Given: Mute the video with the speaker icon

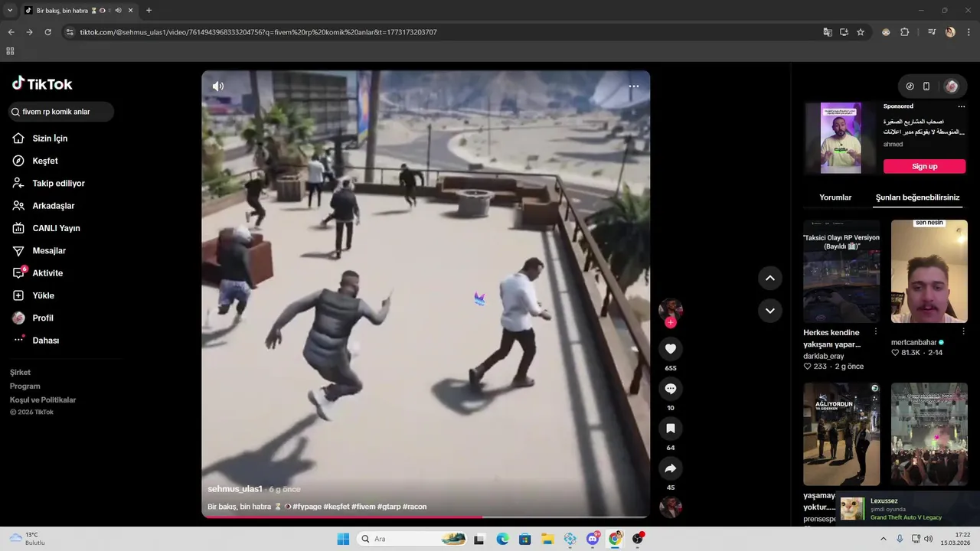Looking at the screenshot, I should coord(218,86).
